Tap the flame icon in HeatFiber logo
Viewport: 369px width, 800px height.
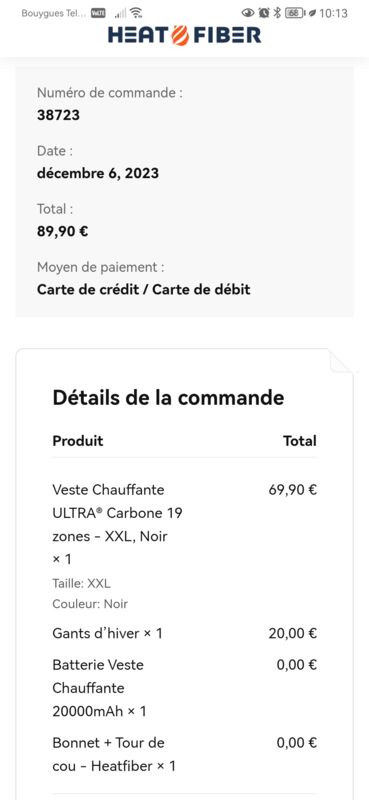click(x=180, y=35)
